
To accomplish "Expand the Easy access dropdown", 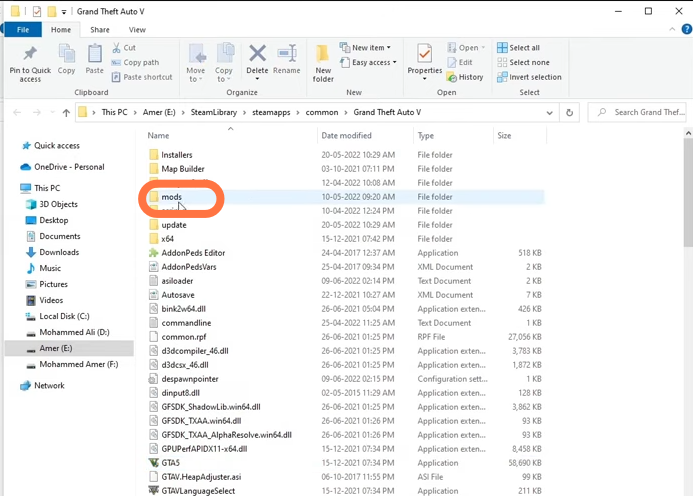I will pyautogui.click(x=368, y=62).
